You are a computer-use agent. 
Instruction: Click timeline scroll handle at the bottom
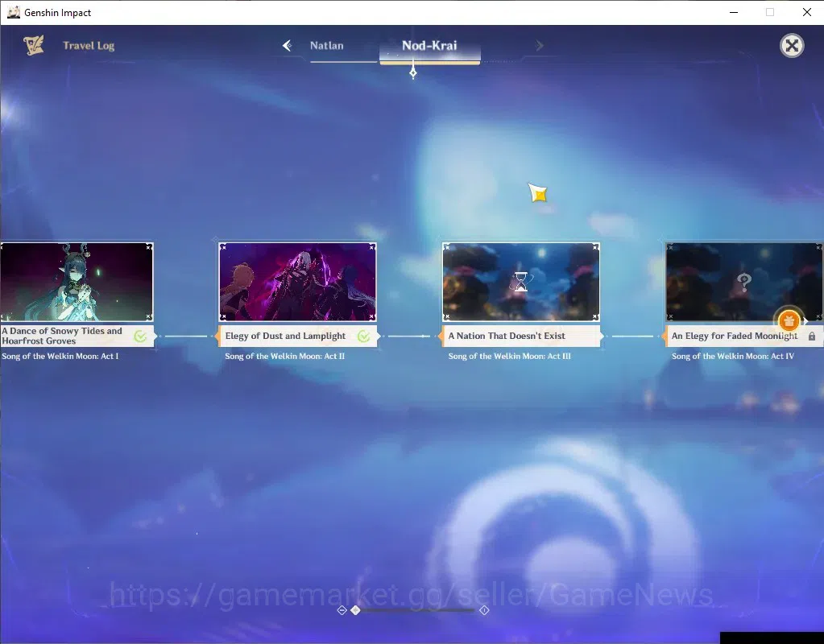pyautogui.click(x=355, y=610)
